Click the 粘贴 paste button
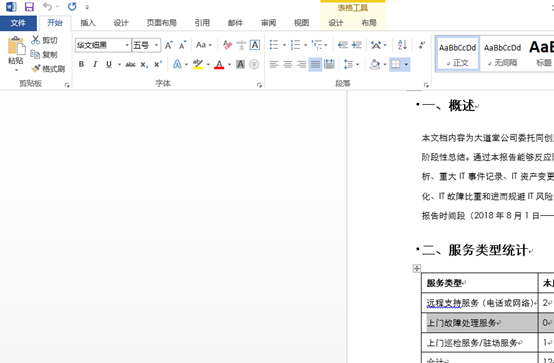Viewport: 554px width, 363px height. point(16,54)
